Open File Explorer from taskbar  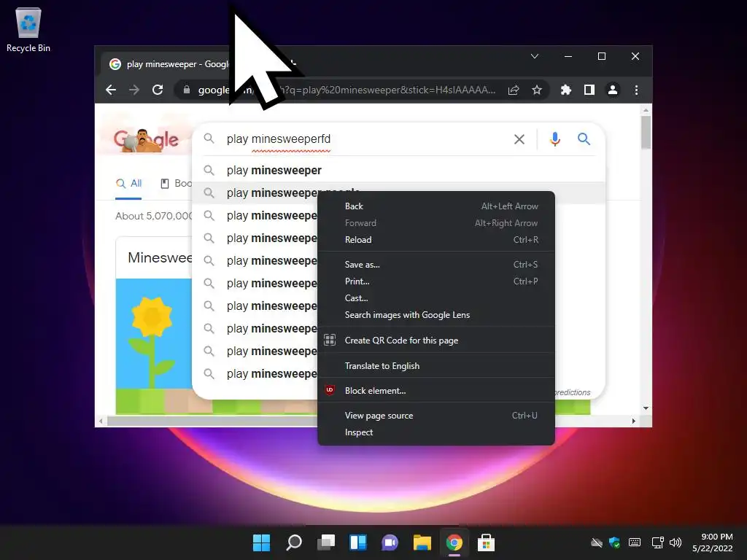[x=422, y=542]
